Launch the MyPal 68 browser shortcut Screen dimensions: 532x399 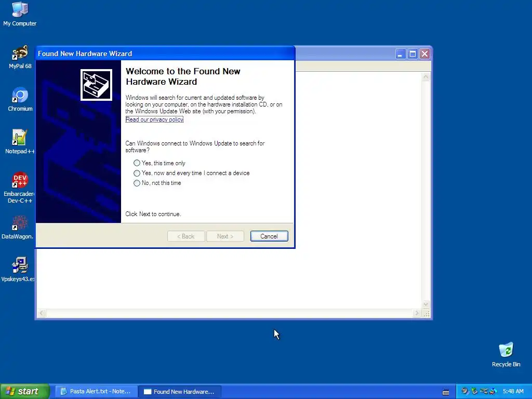pos(20,57)
